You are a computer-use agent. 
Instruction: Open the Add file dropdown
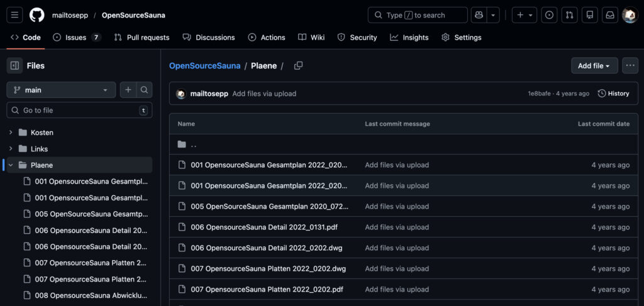coord(594,66)
